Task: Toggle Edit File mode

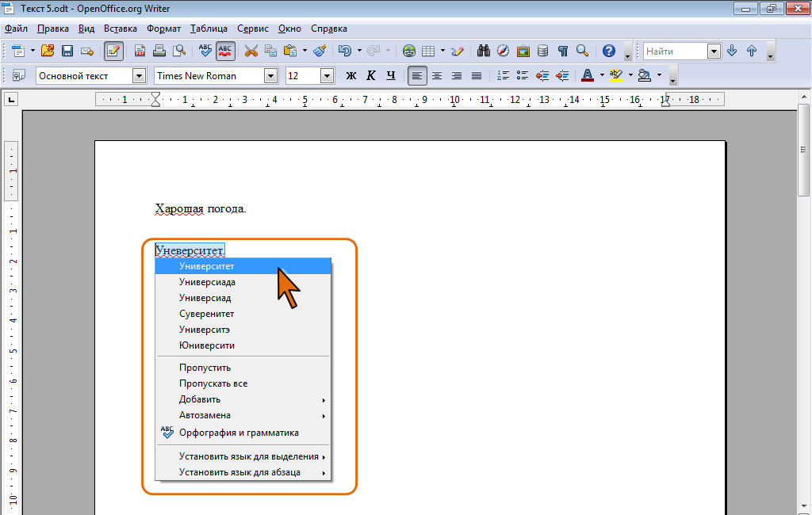Action: [x=113, y=51]
